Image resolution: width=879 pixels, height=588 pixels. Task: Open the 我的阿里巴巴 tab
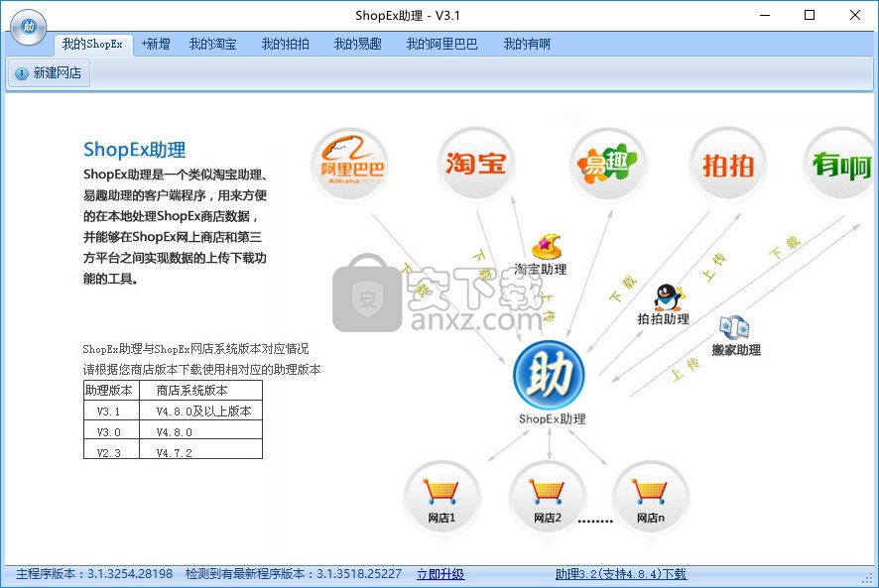[x=441, y=44]
